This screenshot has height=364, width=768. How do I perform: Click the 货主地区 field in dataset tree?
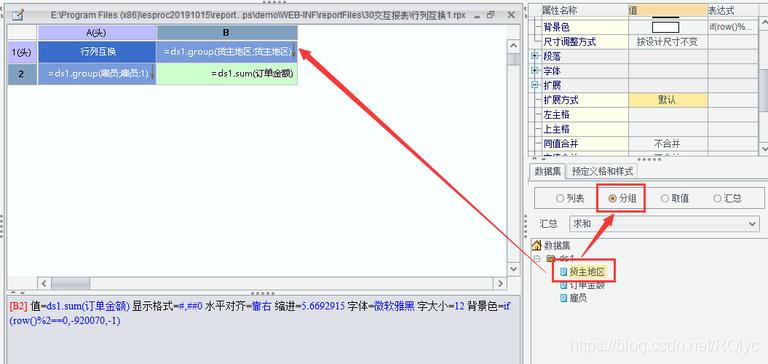point(587,271)
